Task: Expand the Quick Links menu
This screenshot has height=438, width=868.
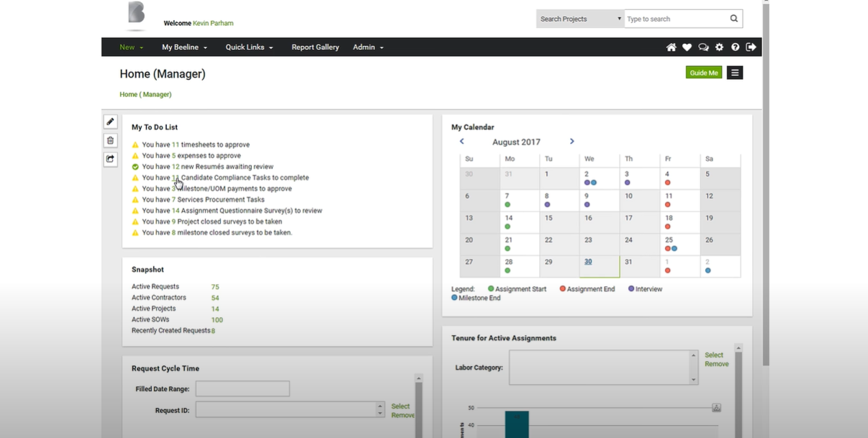Action: pos(249,47)
